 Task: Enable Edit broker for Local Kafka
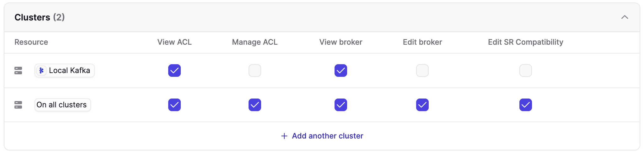[x=422, y=71]
